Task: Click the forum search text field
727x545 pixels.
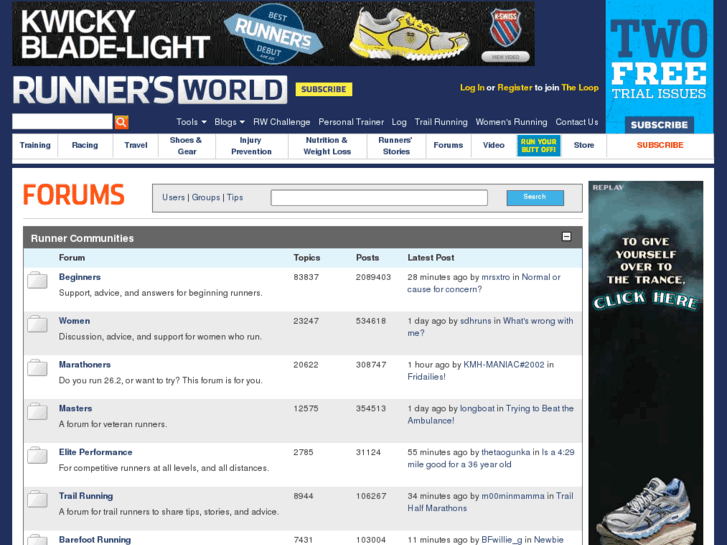Action: [x=379, y=198]
